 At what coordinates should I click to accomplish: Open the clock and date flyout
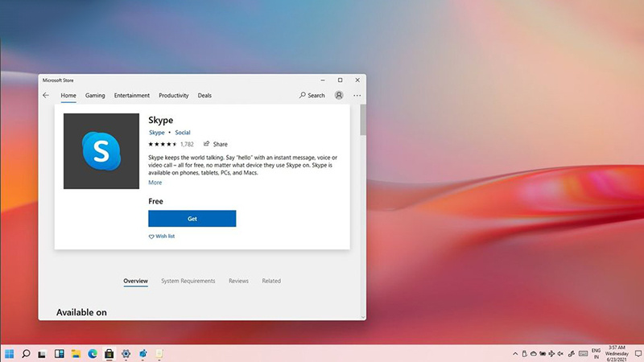click(617, 353)
